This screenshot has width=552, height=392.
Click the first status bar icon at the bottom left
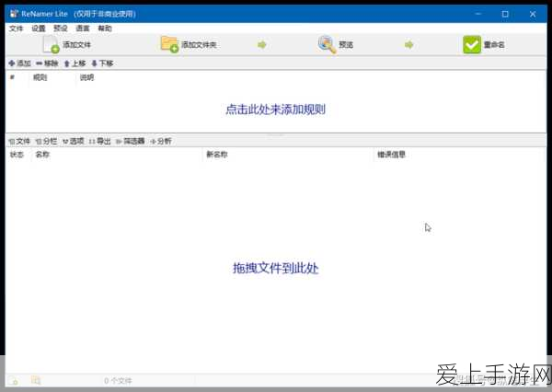[14, 380]
